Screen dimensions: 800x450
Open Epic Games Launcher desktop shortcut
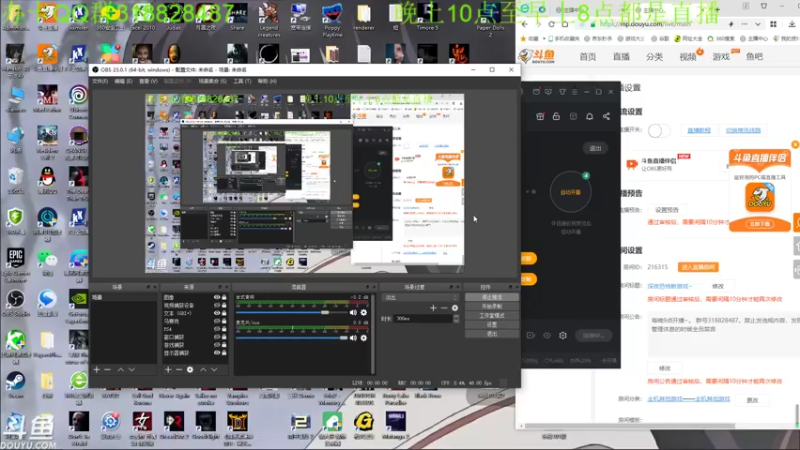[x=16, y=265]
